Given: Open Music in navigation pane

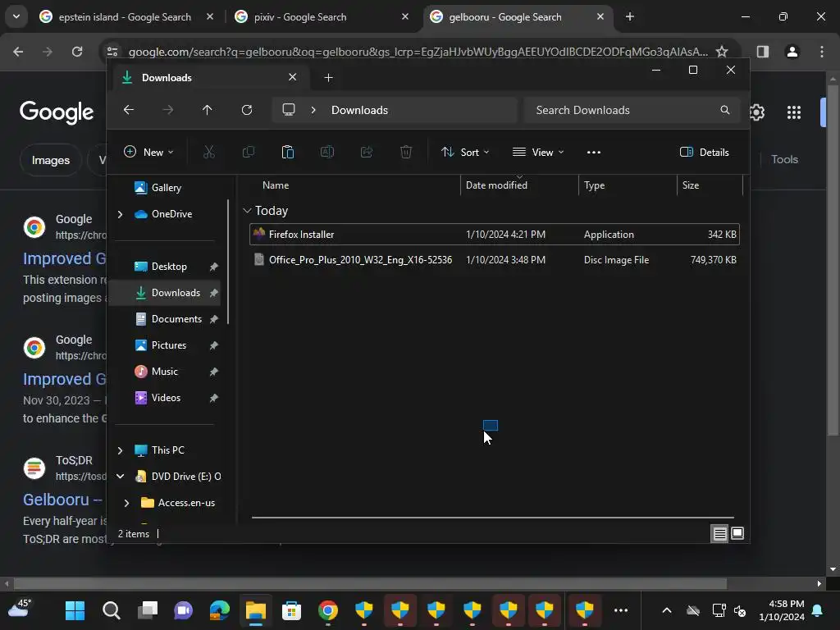Looking at the screenshot, I should tap(166, 372).
